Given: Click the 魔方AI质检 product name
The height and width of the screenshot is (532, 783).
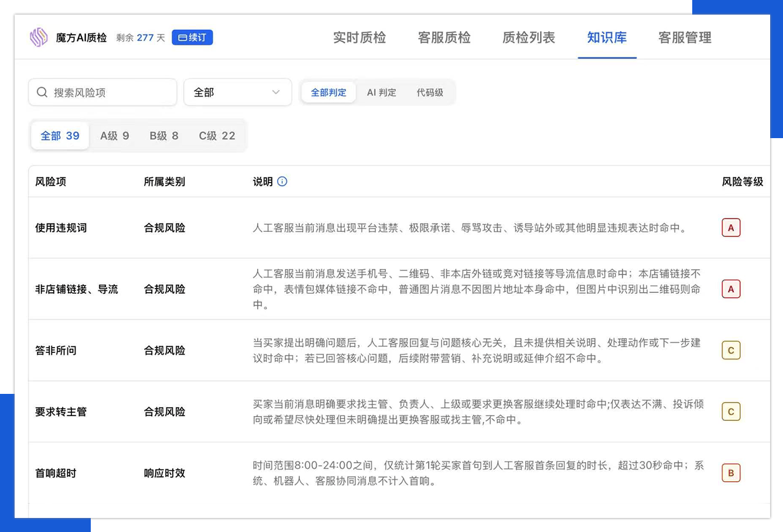Looking at the screenshot, I should tap(81, 37).
